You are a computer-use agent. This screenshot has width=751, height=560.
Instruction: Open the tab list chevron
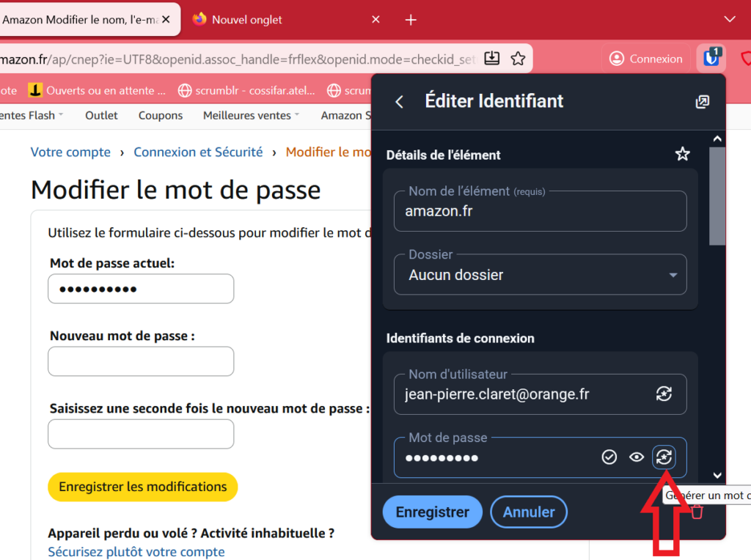click(729, 19)
